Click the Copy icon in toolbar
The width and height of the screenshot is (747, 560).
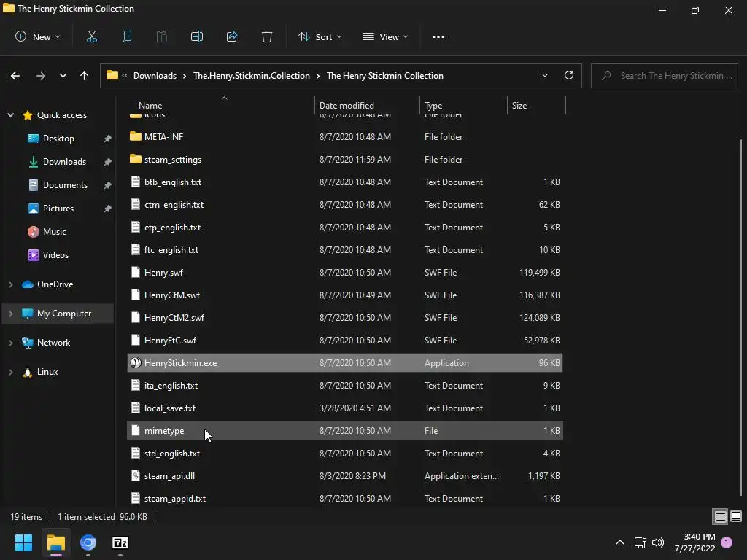127,36
